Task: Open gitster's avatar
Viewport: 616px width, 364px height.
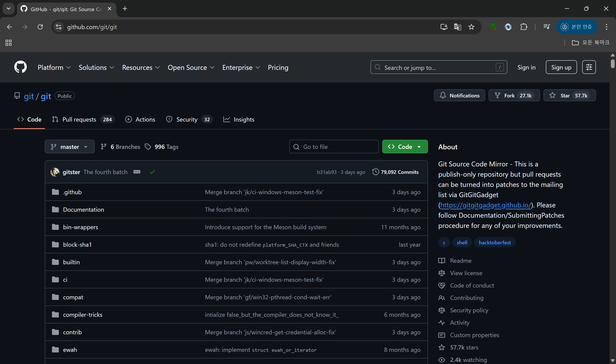Action: (55, 172)
